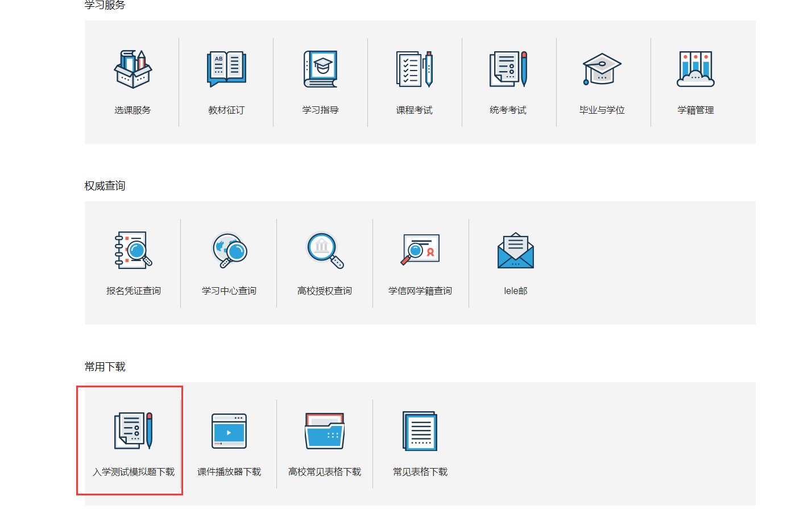Click the 报名凭证查询 notebook magnifier icon
The image size is (812, 509).
[x=134, y=250]
